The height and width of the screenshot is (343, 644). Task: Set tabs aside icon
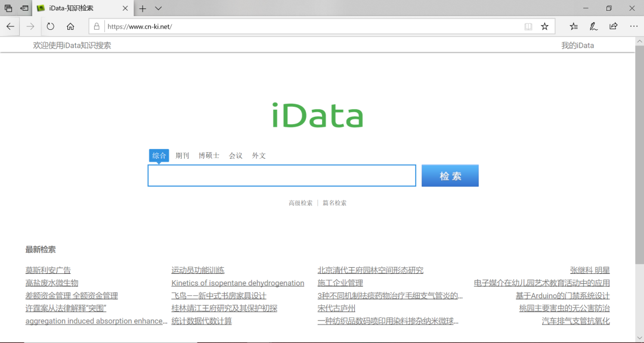click(24, 8)
